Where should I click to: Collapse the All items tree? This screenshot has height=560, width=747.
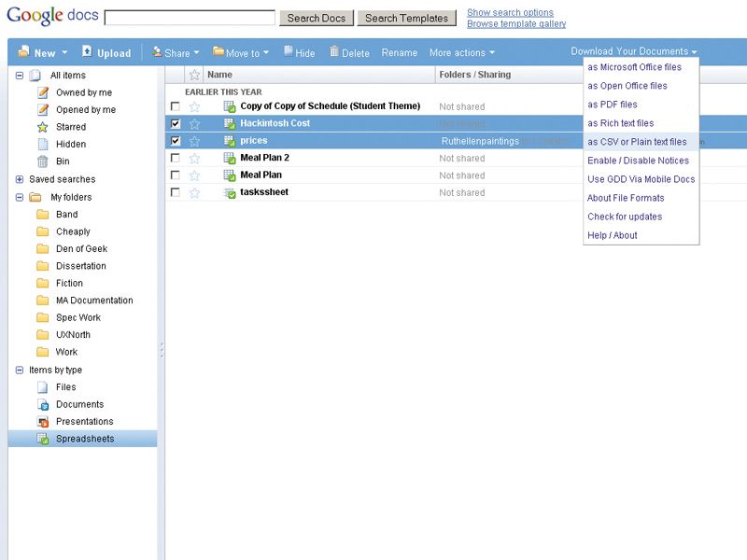(x=20, y=76)
